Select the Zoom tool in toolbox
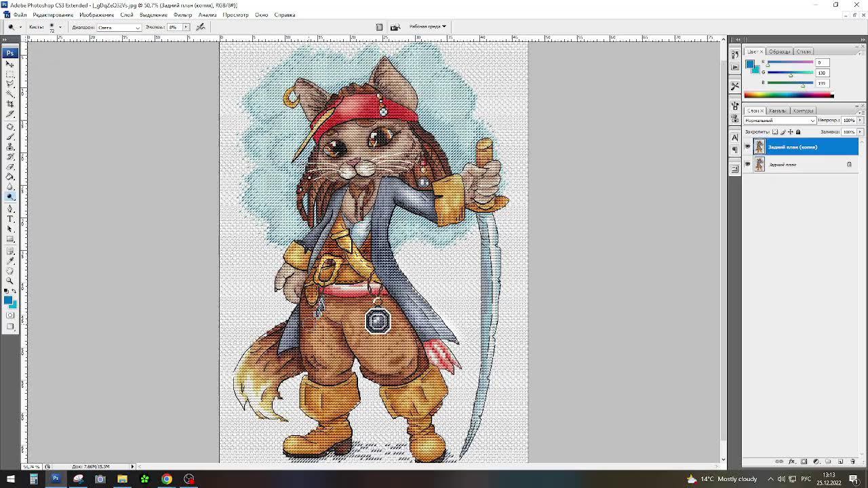This screenshot has width=868, height=488. [x=10, y=281]
